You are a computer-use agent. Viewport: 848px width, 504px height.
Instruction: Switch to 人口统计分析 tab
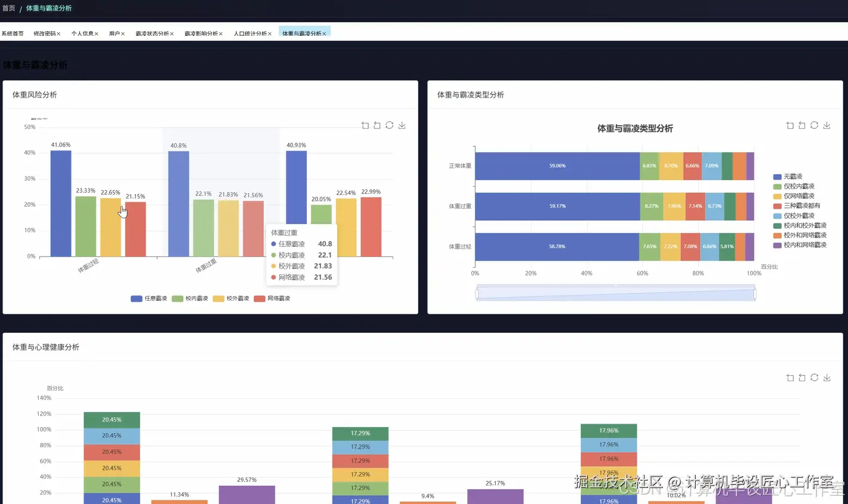250,33
